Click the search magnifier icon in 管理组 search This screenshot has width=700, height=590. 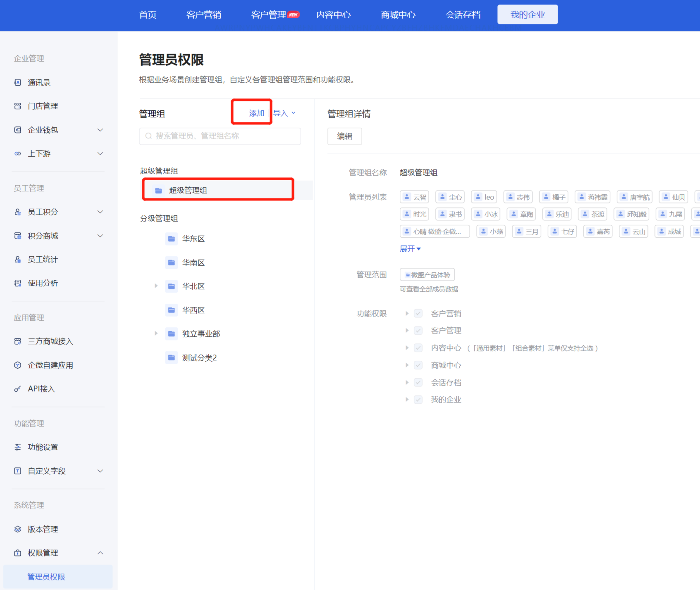[148, 136]
